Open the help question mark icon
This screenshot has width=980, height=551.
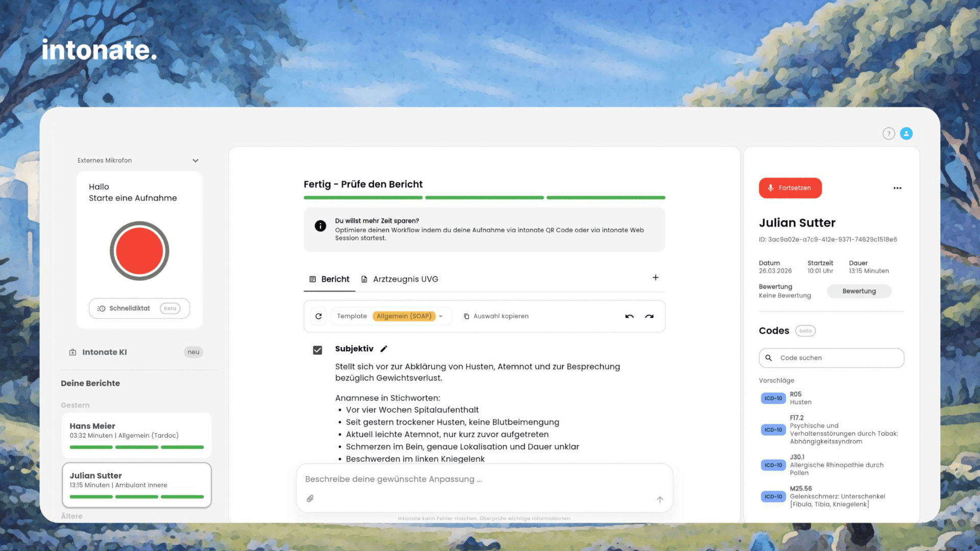[x=889, y=134]
